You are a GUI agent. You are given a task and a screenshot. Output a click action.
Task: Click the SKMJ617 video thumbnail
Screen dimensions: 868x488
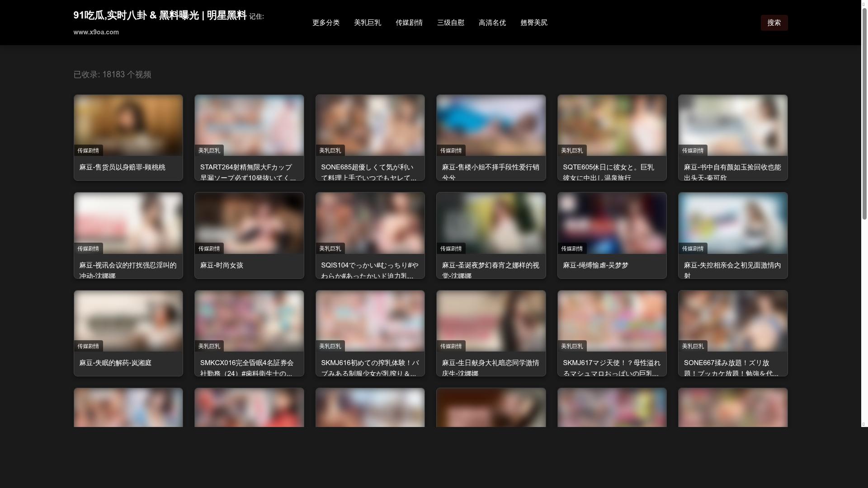[612, 321]
